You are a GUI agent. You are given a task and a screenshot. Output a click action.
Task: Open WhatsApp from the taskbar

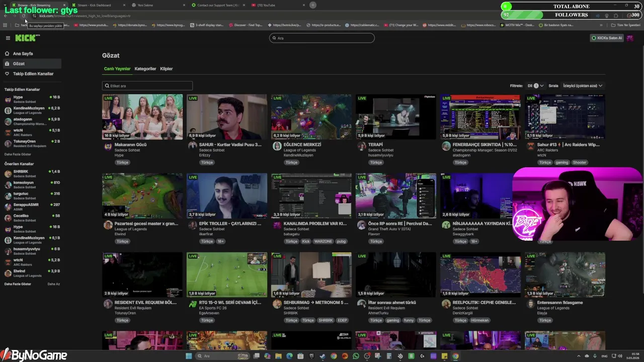[x=356, y=356]
